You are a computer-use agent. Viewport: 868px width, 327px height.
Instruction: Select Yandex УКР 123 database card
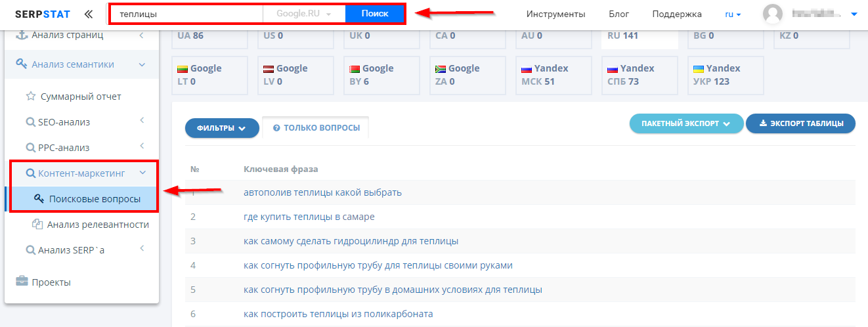click(726, 75)
